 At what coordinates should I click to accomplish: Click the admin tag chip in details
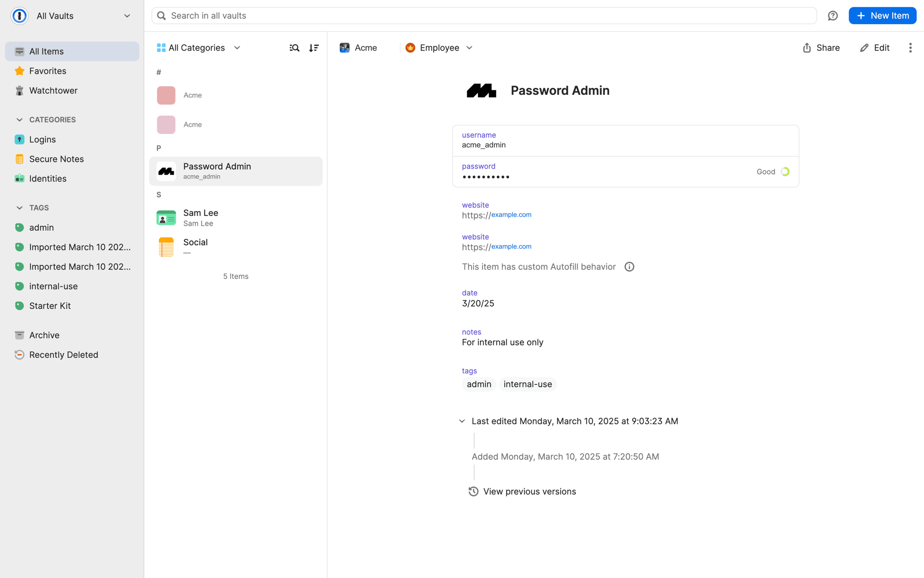(x=479, y=384)
